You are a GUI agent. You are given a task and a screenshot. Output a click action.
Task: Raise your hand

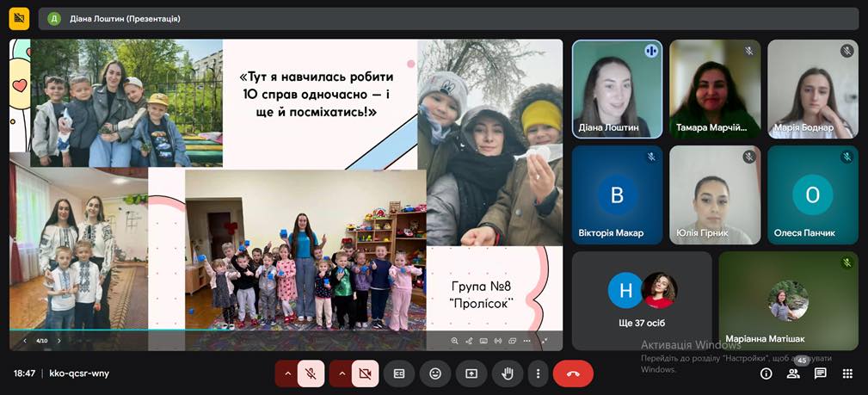(508, 373)
